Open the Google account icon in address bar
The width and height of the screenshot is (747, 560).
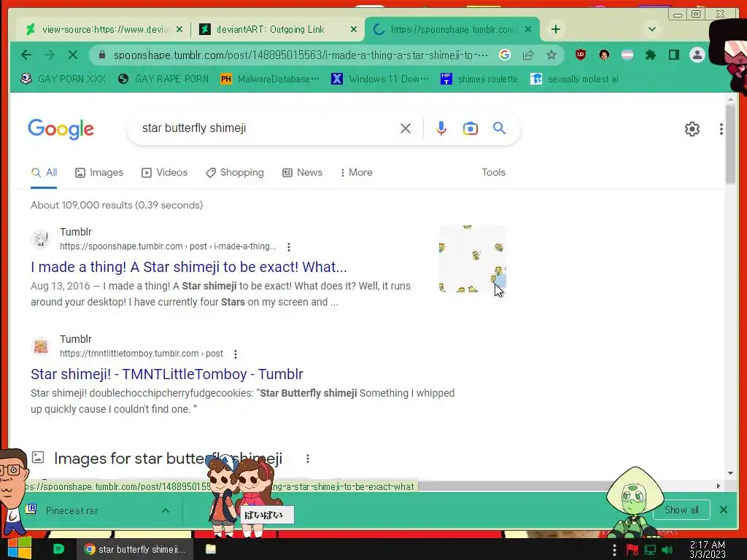(505, 55)
